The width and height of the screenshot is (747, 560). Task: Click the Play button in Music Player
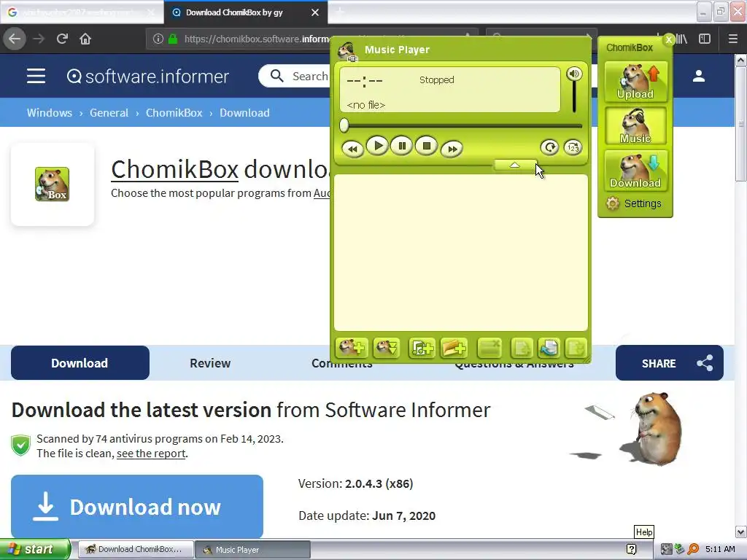378,146
